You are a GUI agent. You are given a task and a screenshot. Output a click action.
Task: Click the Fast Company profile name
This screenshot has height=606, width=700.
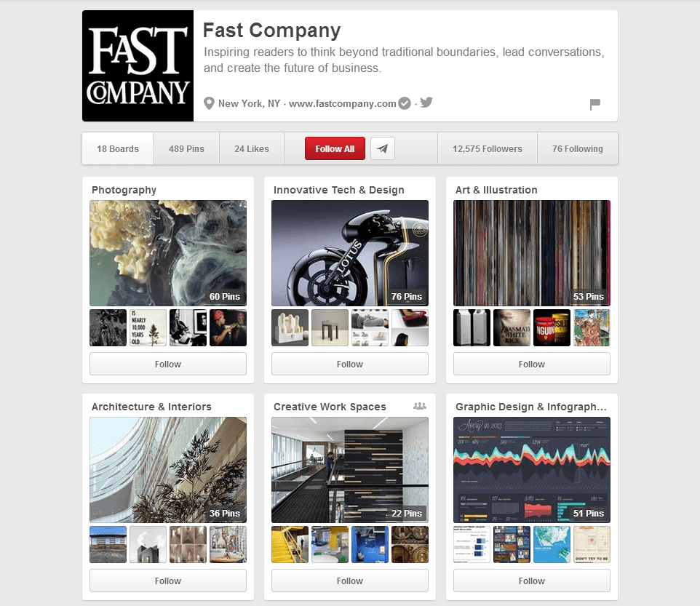[272, 31]
